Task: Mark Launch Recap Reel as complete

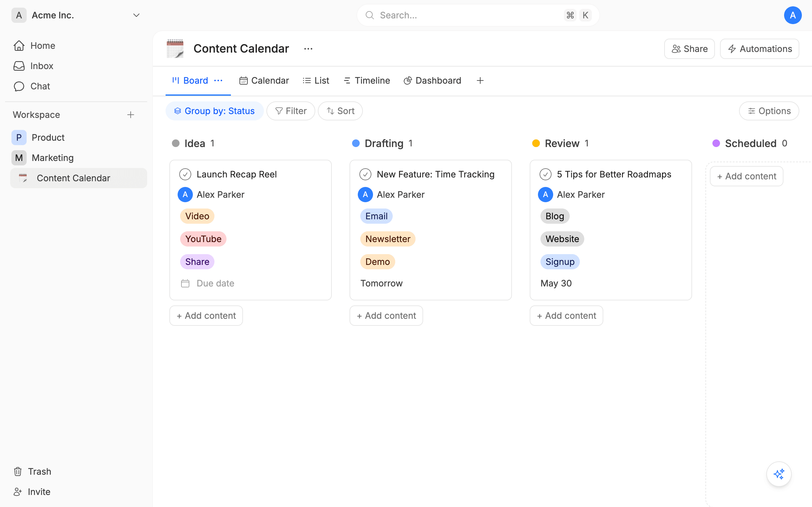Action: tap(185, 174)
